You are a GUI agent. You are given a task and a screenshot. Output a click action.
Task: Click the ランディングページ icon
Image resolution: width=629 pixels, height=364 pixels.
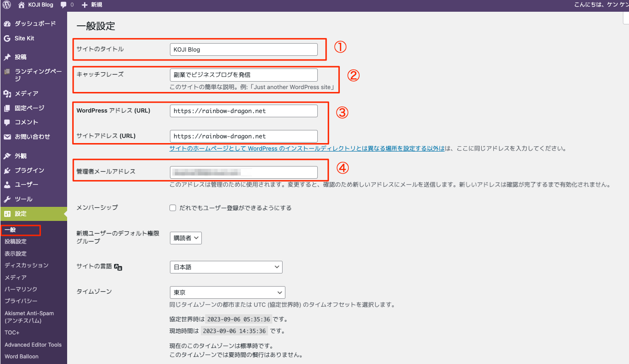pyautogui.click(x=7, y=72)
